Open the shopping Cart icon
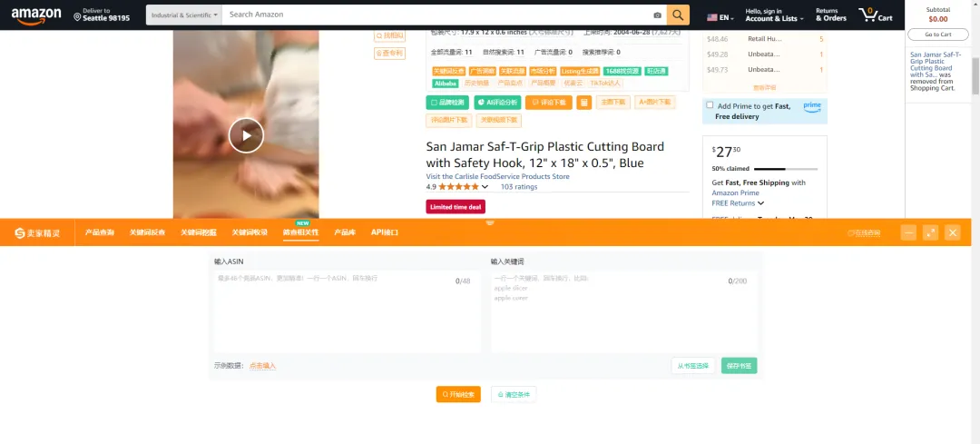The image size is (980, 444). (x=875, y=15)
